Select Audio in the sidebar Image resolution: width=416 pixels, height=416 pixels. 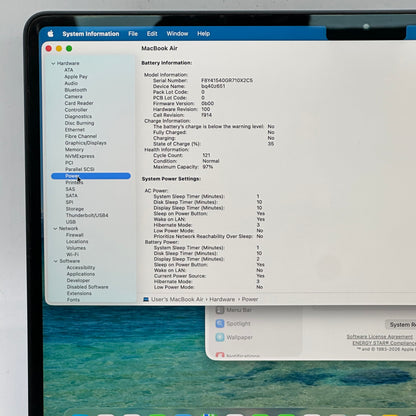coord(71,83)
